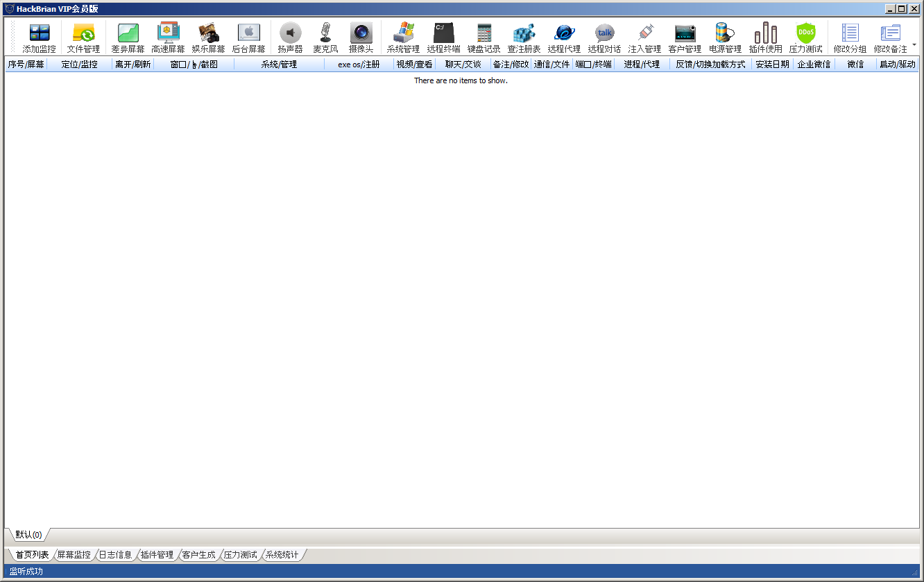Screen dimensions: 924x582
Task: Click the 序号/屏幕 column header
Action: coord(26,65)
